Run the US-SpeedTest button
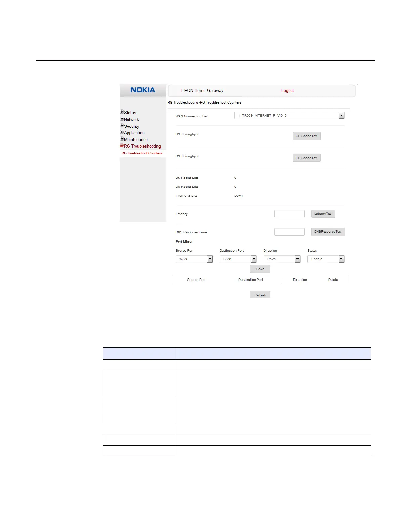Image resolution: width=411 pixels, height=532 pixels. pyautogui.click(x=307, y=136)
